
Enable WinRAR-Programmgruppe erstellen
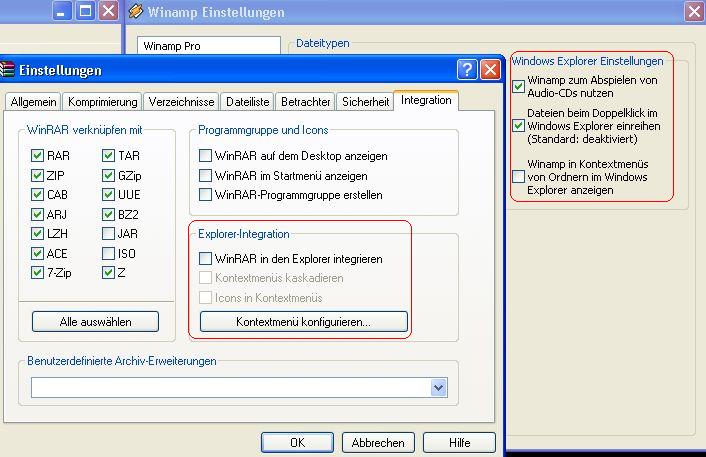coord(205,195)
